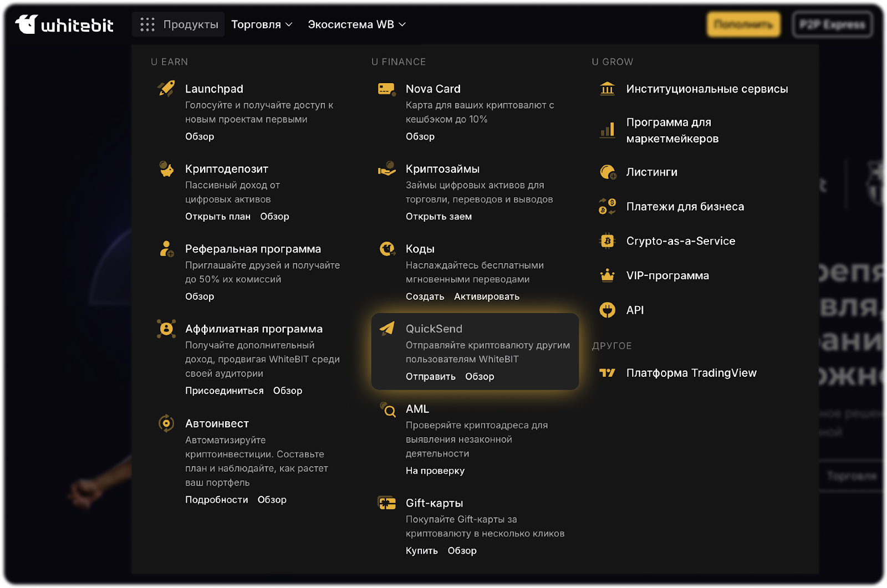Expand the Торговля dropdown
The image size is (887, 588).
pos(262,24)
